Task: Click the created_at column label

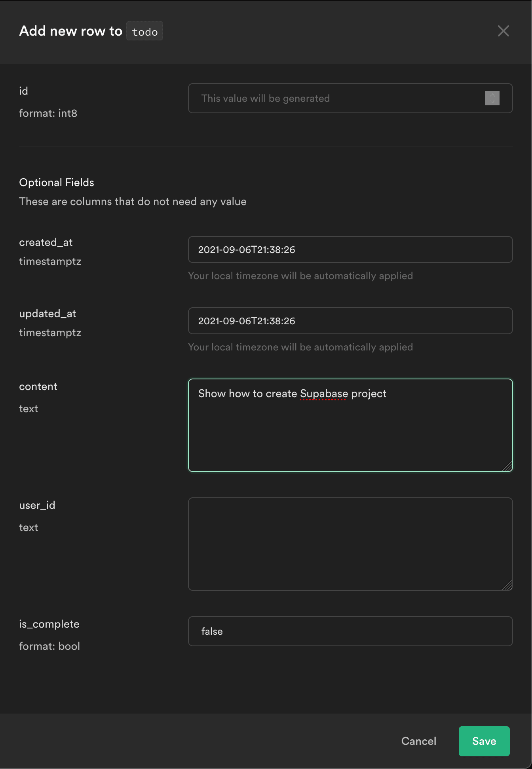Action: click(46, 242)
